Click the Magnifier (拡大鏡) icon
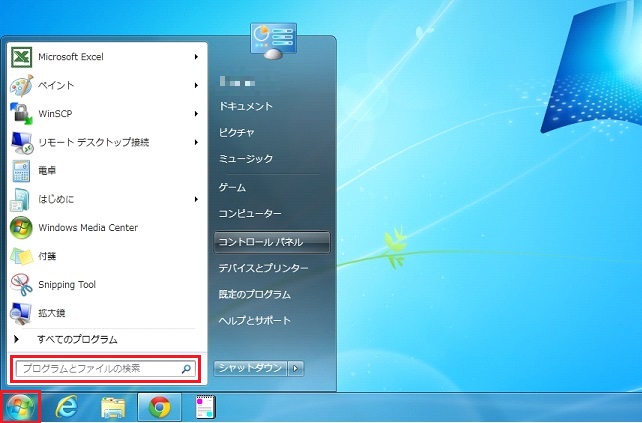Image resolution: width=642 pixels, height=423 pixels. pos(21,313)
